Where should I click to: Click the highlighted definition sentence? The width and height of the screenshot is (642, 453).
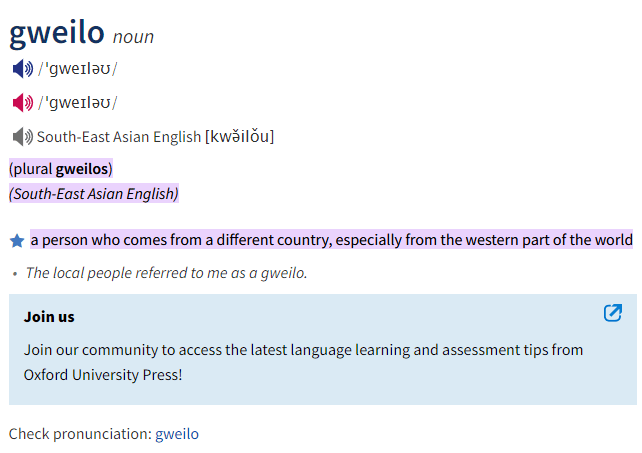[x=331, y=240]
